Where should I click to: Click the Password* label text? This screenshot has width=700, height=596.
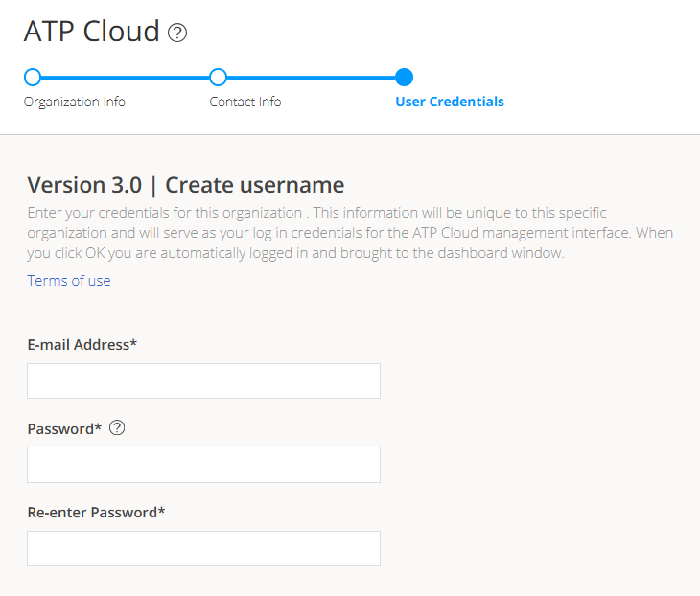point(64,428)
